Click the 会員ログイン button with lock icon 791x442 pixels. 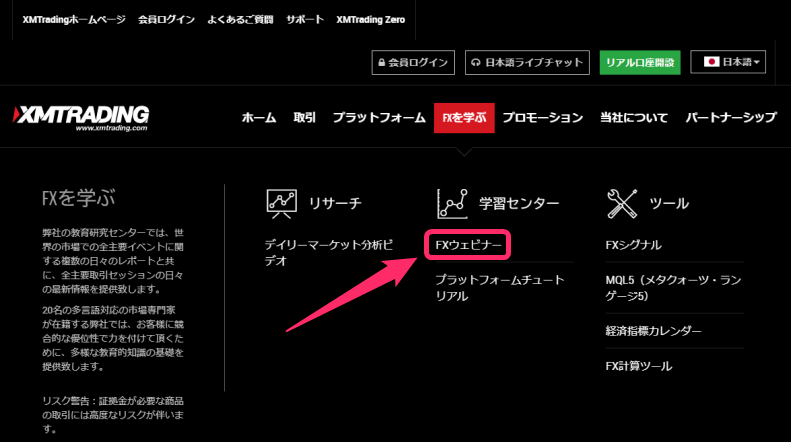(413, 63)
